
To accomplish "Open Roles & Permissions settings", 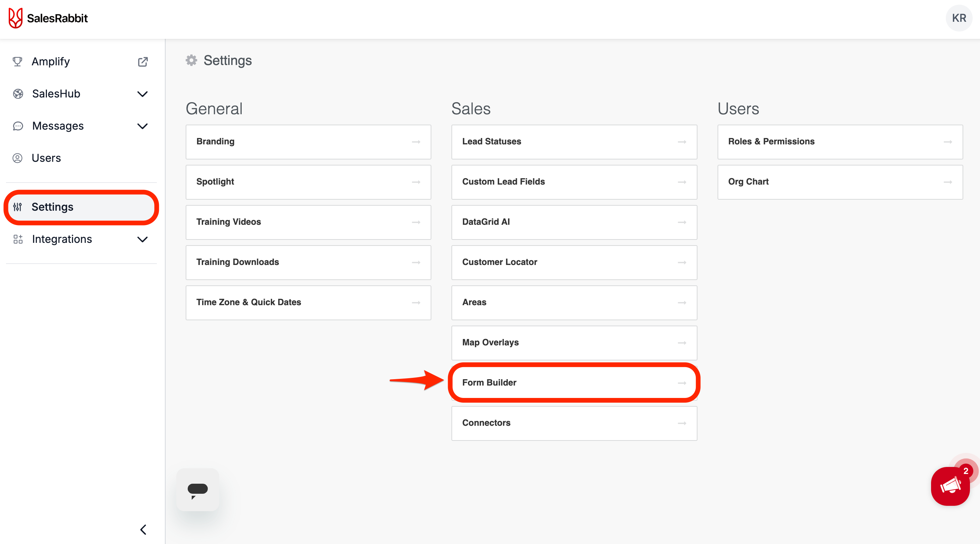I will (x=840, y=142).
